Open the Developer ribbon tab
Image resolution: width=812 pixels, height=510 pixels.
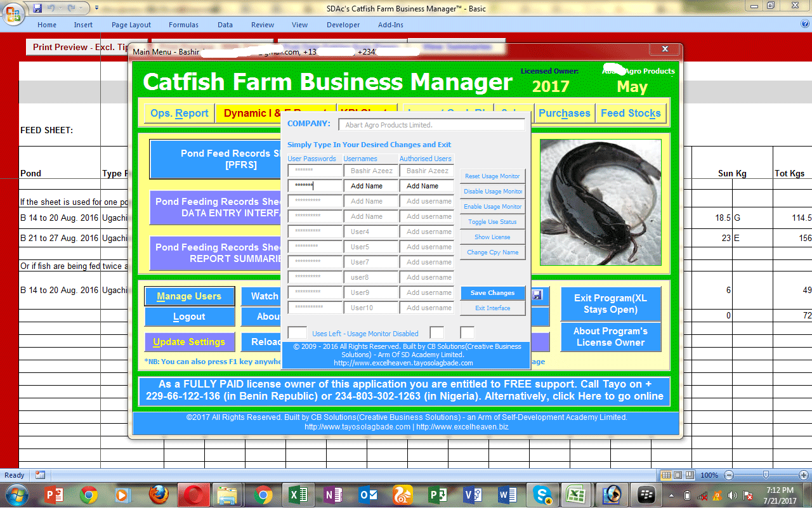pyautogui.click(x=343, y=25)
